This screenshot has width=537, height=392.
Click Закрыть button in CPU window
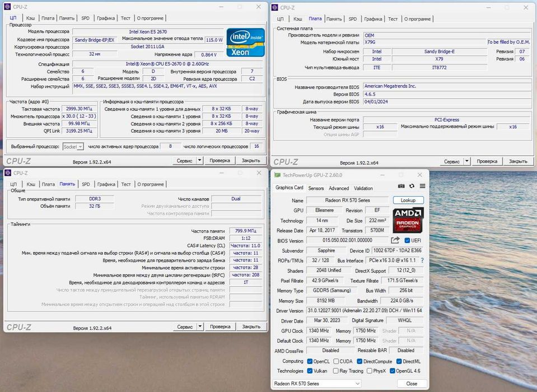251,160
